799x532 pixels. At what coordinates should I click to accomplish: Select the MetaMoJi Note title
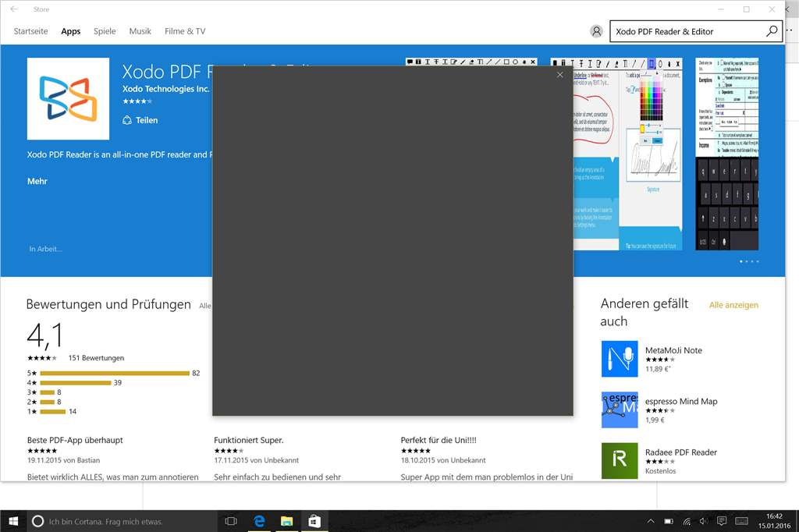tap(673, 350)
